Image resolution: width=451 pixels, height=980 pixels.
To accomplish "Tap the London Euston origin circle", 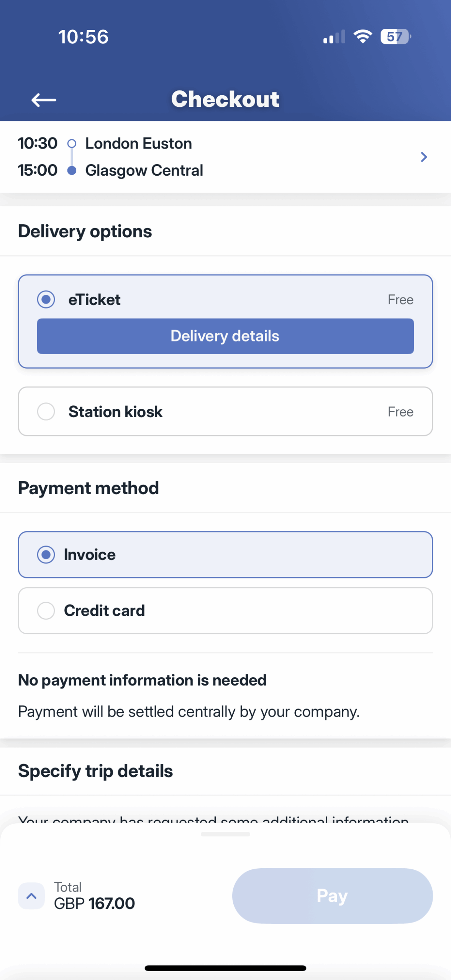I will tap(72, 144).
